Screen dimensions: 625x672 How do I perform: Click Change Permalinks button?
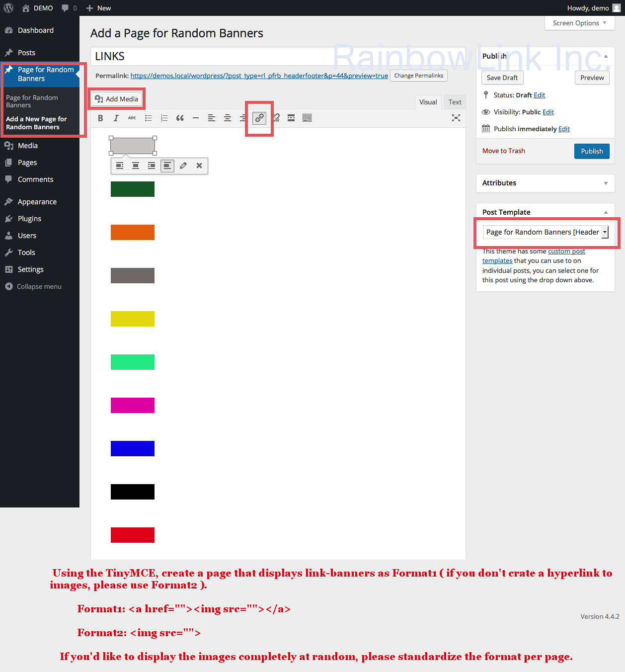419,76
